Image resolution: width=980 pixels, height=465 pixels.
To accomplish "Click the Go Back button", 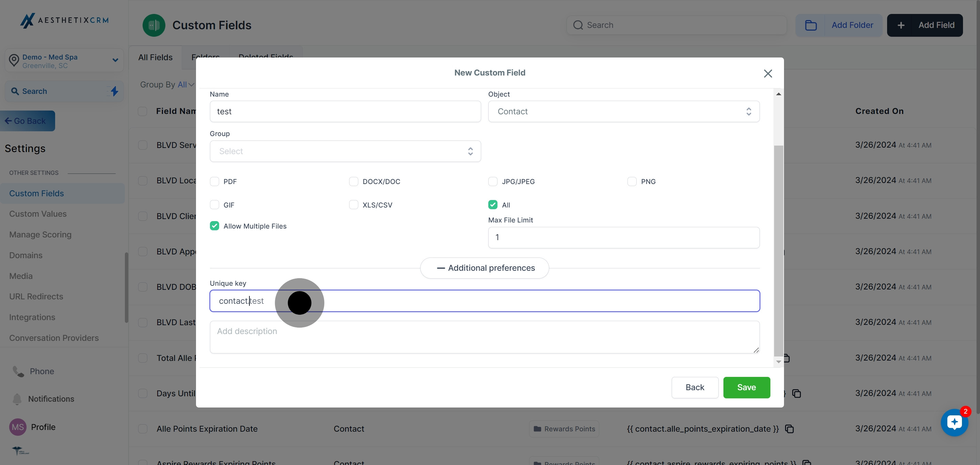I will point(27,121).
